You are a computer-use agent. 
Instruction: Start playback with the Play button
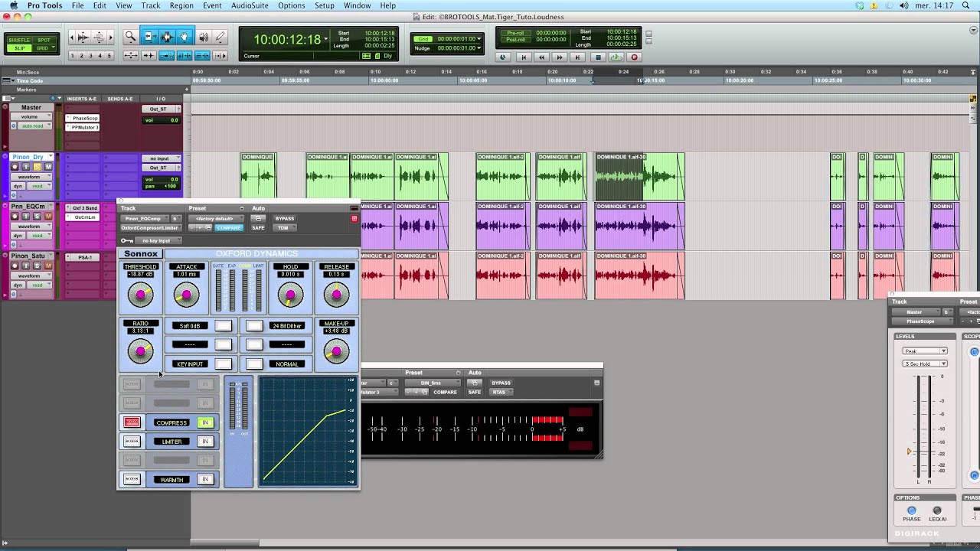pyautogui.click(x=616, y=57)
